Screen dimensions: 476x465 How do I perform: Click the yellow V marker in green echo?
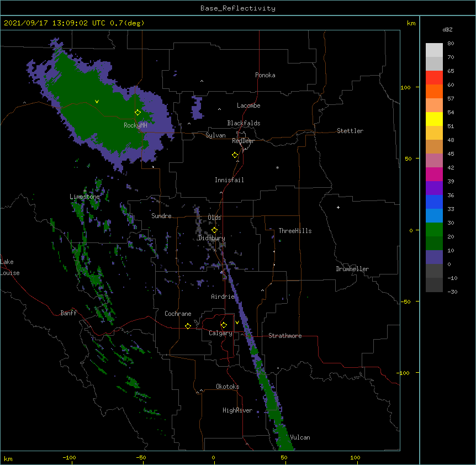pyautogui.click(x=97, y=102)
